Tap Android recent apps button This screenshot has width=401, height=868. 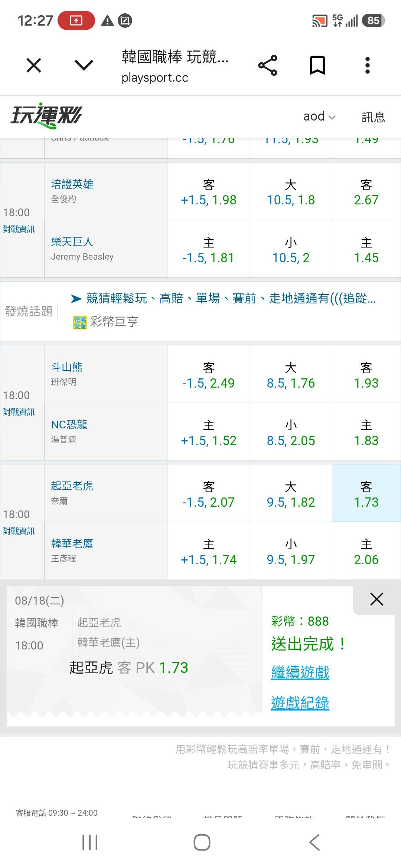90,842
